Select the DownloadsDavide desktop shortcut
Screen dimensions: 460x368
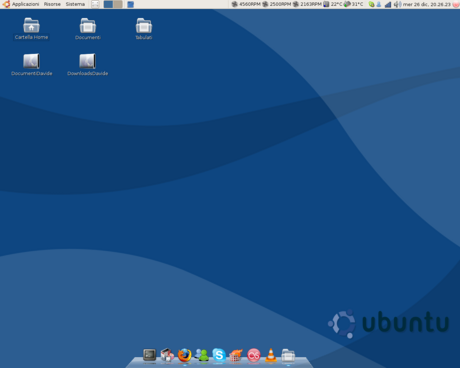point(88,65)
